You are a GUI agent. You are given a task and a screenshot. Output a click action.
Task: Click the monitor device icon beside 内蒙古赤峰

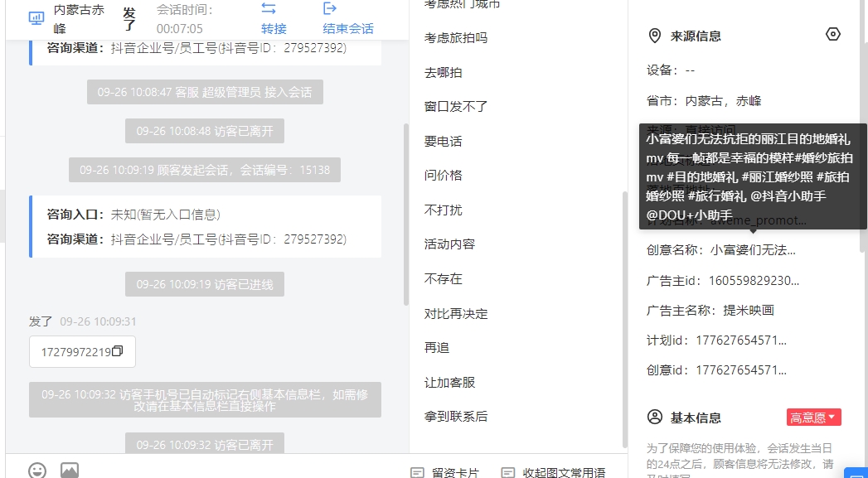36,18
